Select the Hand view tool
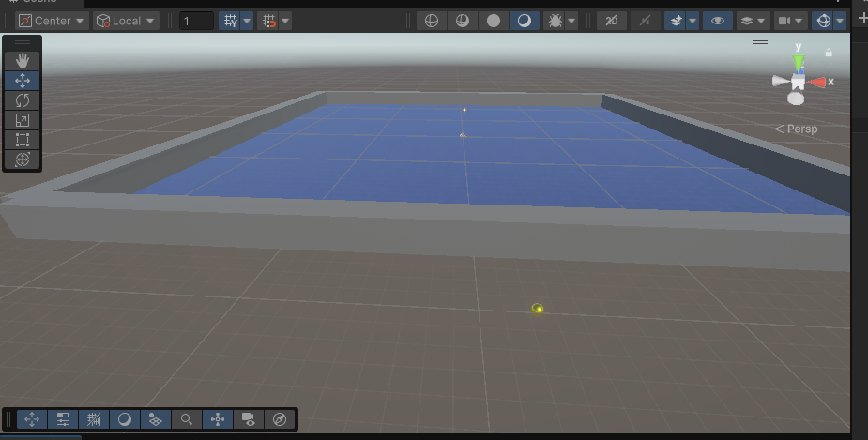 tap(23, 60)
